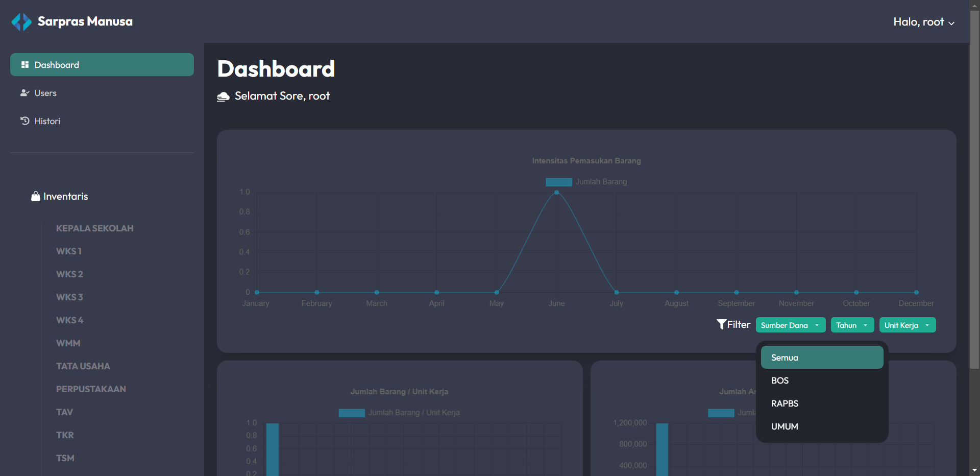Toggle the Jumlah Barang legend in line chart
The width and height of the screenshot is (980, 476).
(x=586, y=182)
